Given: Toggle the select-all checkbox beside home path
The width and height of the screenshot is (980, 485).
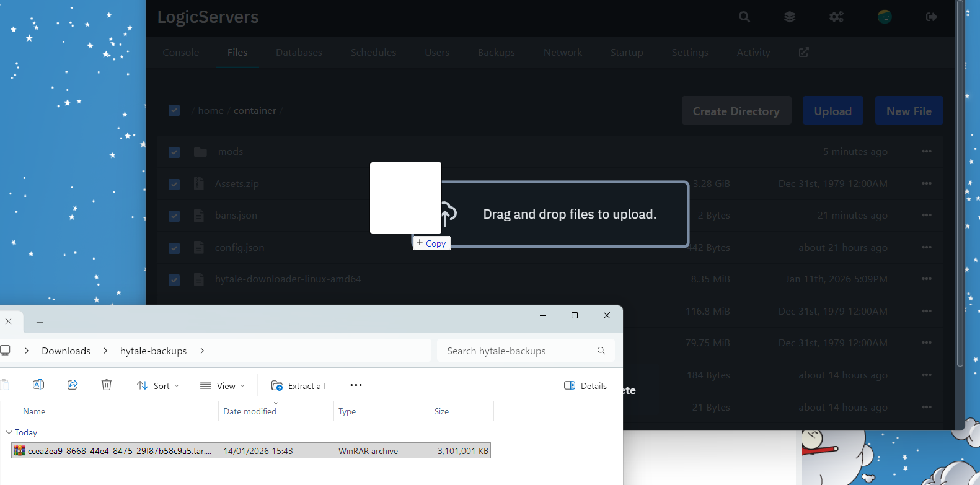Looking at the screenshot, I should tap(174, 110).
